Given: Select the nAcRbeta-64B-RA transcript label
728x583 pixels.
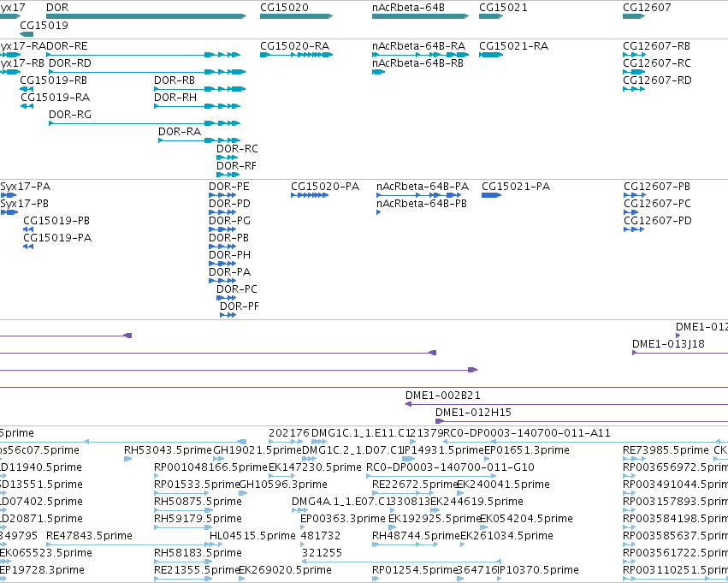Looking at the screenshot, I should [419, 46].
